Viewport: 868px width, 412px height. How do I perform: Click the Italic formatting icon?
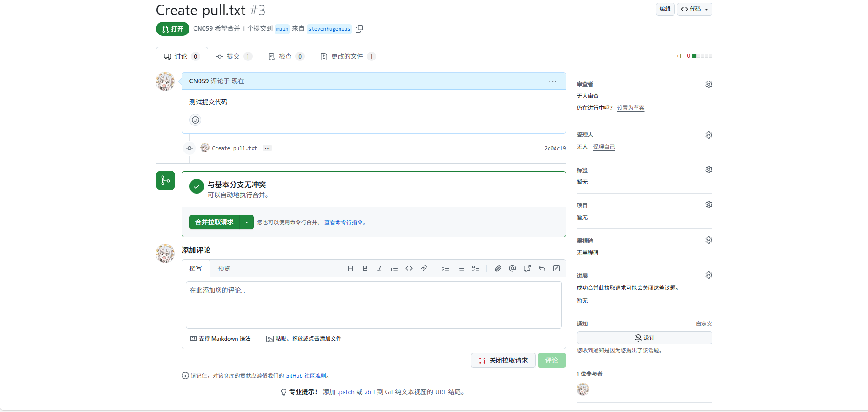[379, 269]
